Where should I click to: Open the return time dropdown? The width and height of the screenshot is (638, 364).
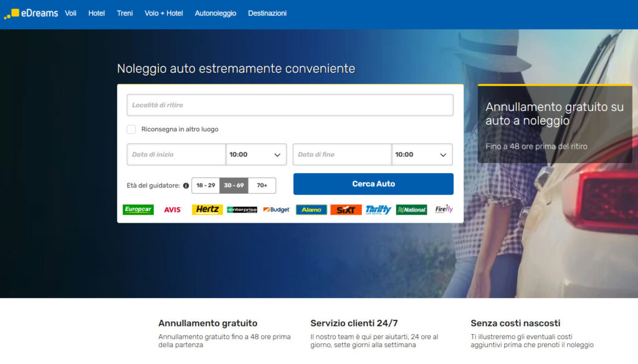(x=422, y=154)
